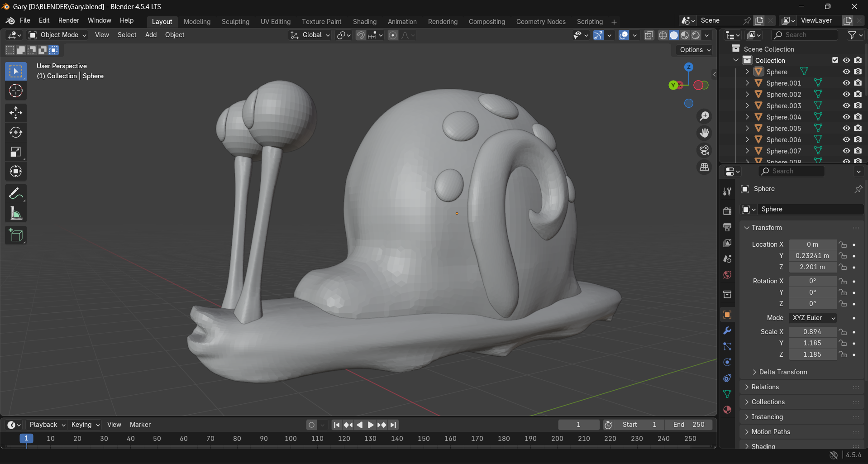
Task: Open the Object Mode dropdown
Action: coord(57,35)
